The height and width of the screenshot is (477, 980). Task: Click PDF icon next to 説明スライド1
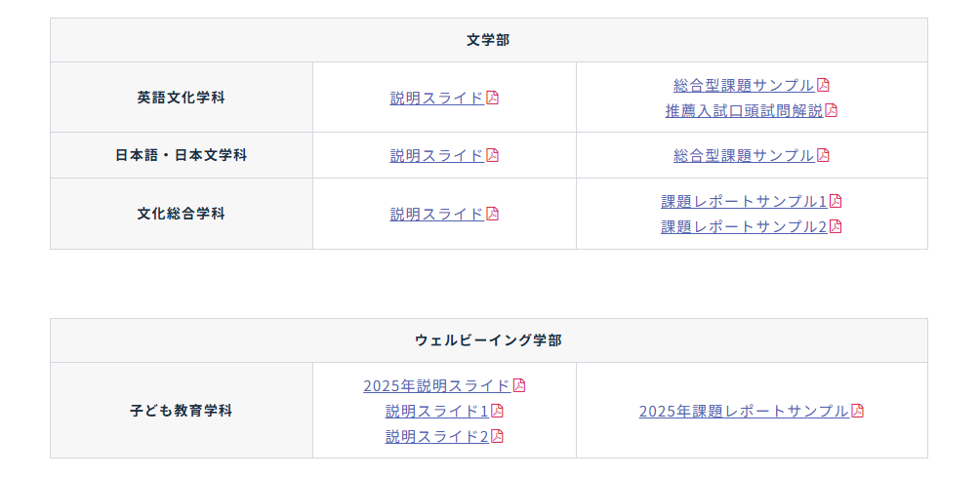coord(497,411)
